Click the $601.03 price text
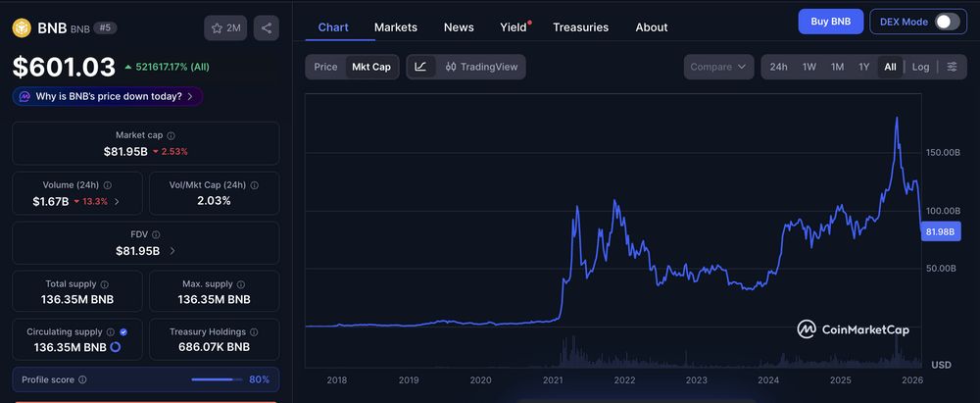The height and width of the screenshot is (403, 980). 65,67
